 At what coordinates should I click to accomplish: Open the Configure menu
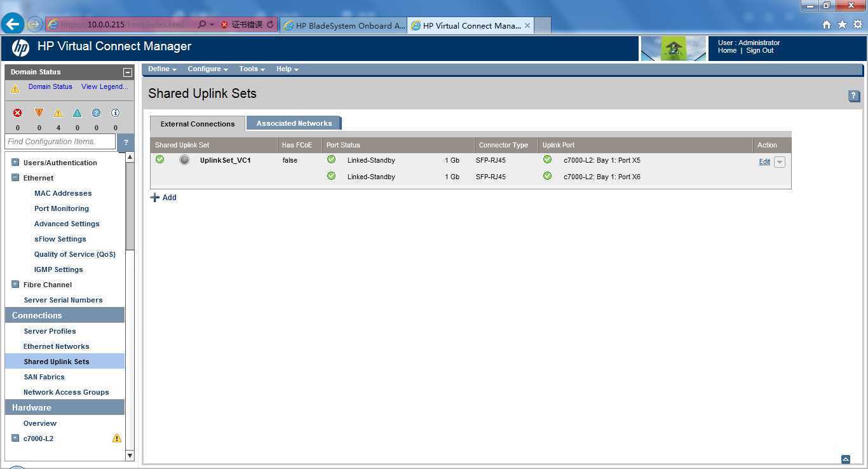pyautogui.click(x=208, y=69)
